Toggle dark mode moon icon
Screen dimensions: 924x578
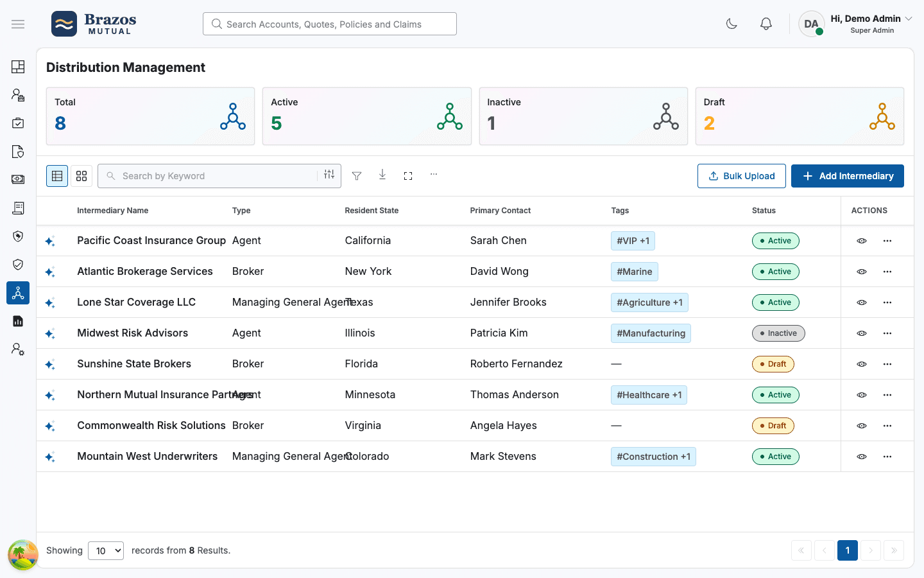[732, 24]
